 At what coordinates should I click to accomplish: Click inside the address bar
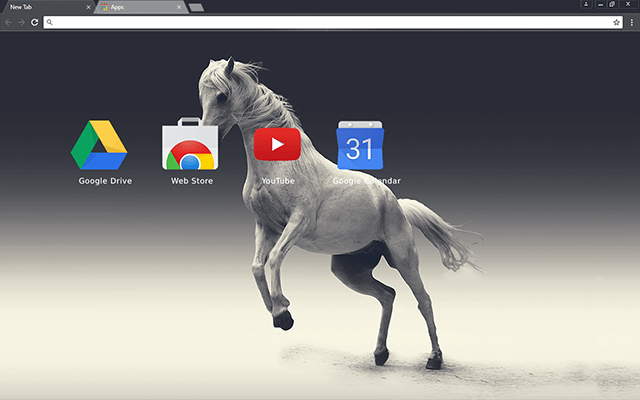coord(333,22)
